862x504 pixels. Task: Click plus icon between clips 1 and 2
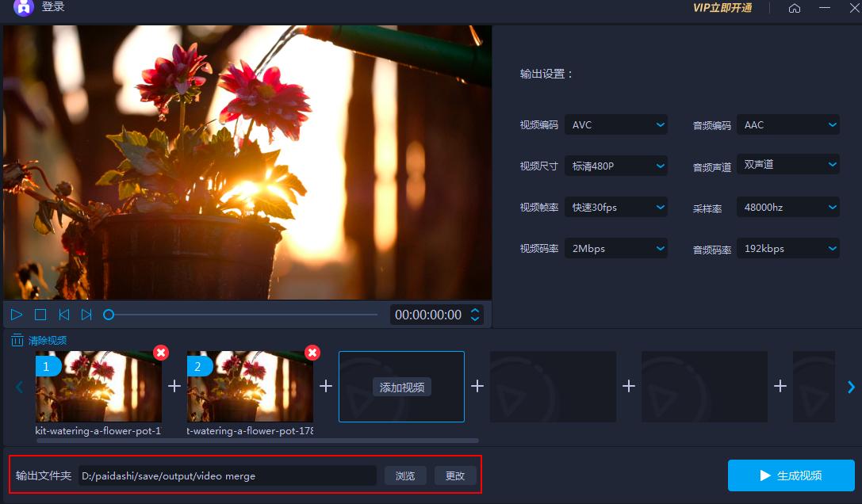click(174, 386)
